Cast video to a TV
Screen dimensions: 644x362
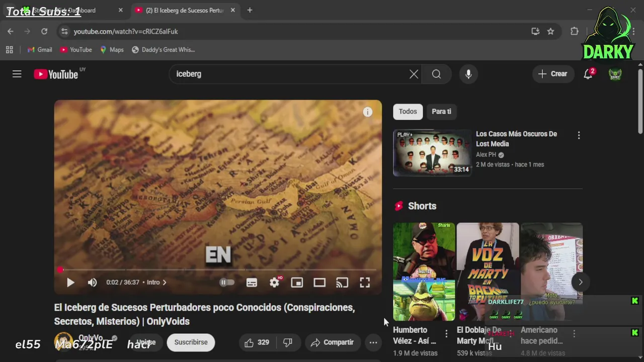click(342, 283)
